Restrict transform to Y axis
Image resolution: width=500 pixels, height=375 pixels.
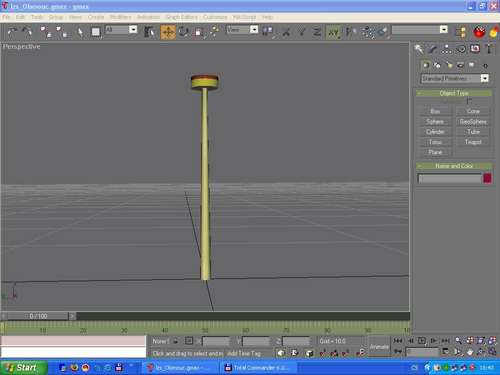301,32
